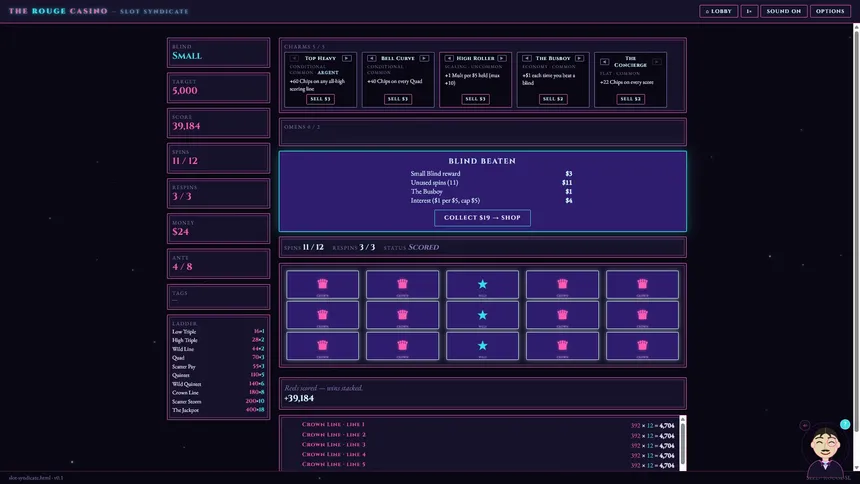The image size is (860, 484).
Task: Click the Ante 4 / 8 value
Action: tap(182, 267)
